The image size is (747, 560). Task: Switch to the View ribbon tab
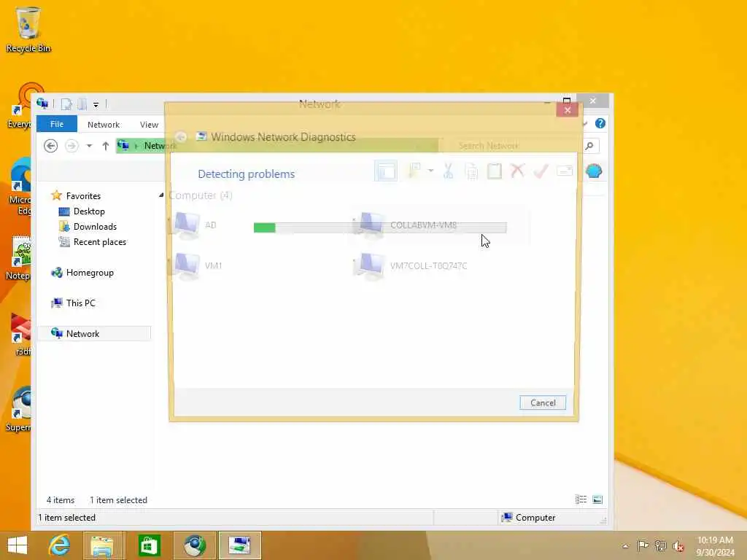149,124
